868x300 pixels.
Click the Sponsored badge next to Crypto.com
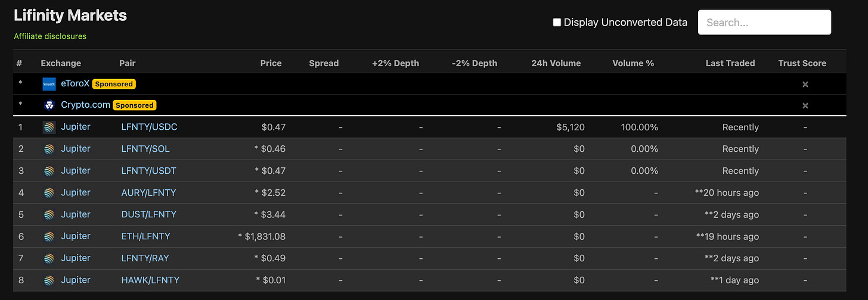(134, 105)
